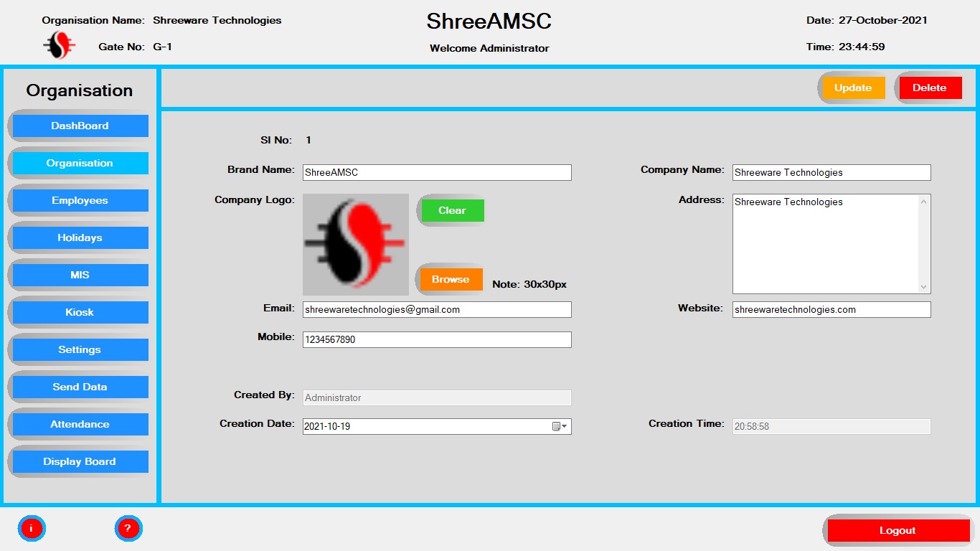
Task: Select Organisation in the sidebar
Action: [x=80, y=163]
